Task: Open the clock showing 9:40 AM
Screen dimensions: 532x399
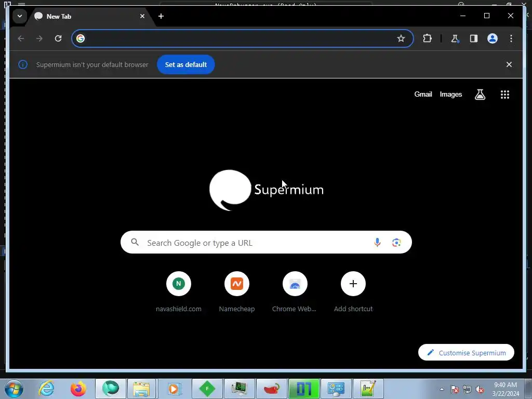Action: [505, 389]
